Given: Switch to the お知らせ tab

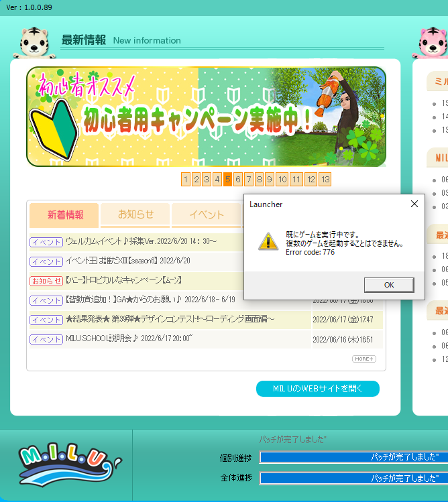Looking at the screenshot, I should [x=135, y=215].
